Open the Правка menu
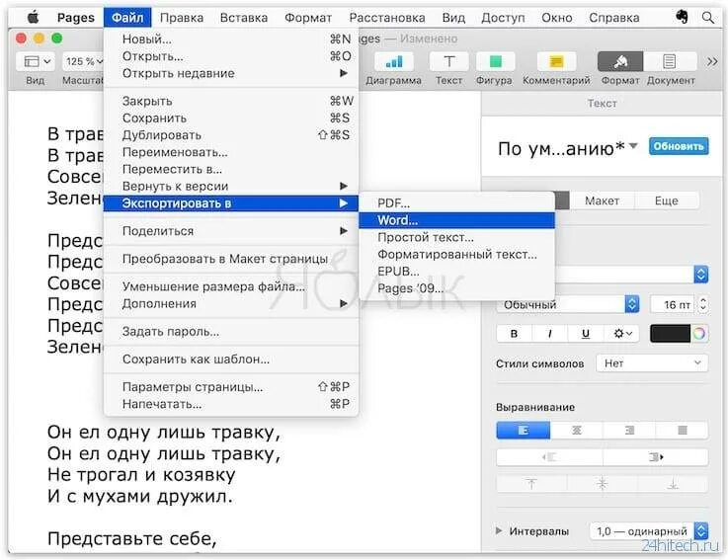Image resolution: width=728 pixels, height=560 pixels. click(x=182, y=18)
